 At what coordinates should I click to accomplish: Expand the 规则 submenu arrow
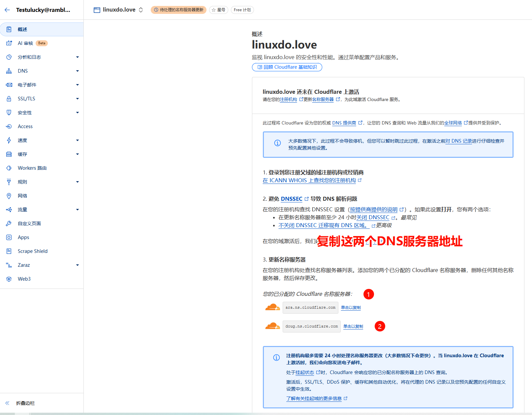click(78, 182)
